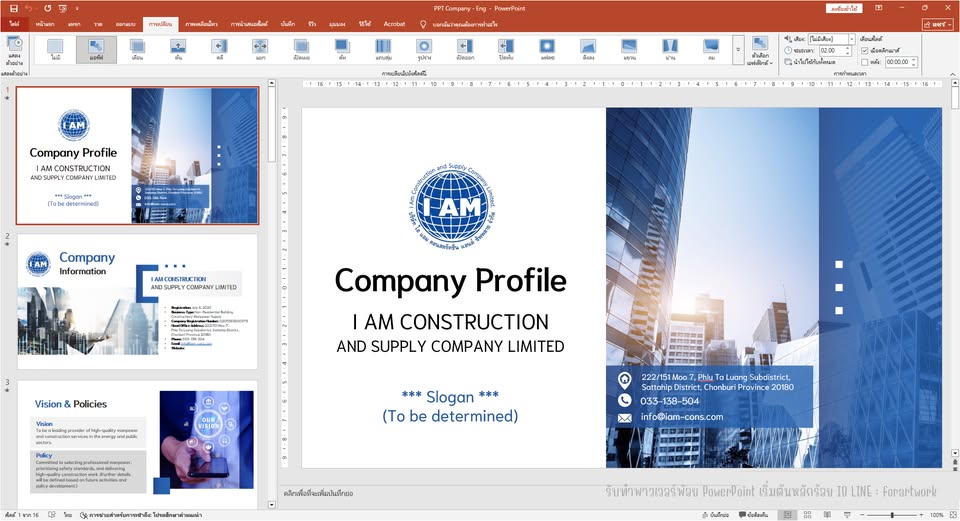Switch to the Home tab
The width and height of the screenshot is (960, 521).
(x=45, y=24)
